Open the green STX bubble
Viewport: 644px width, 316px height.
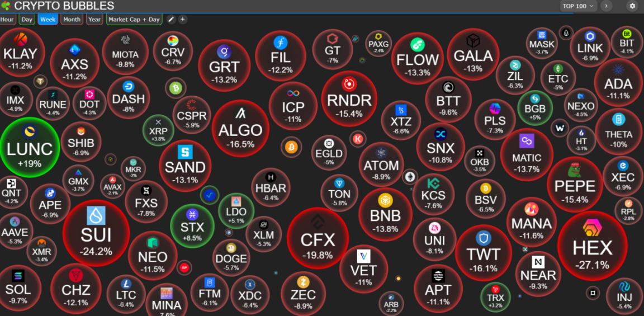(192, 225)
